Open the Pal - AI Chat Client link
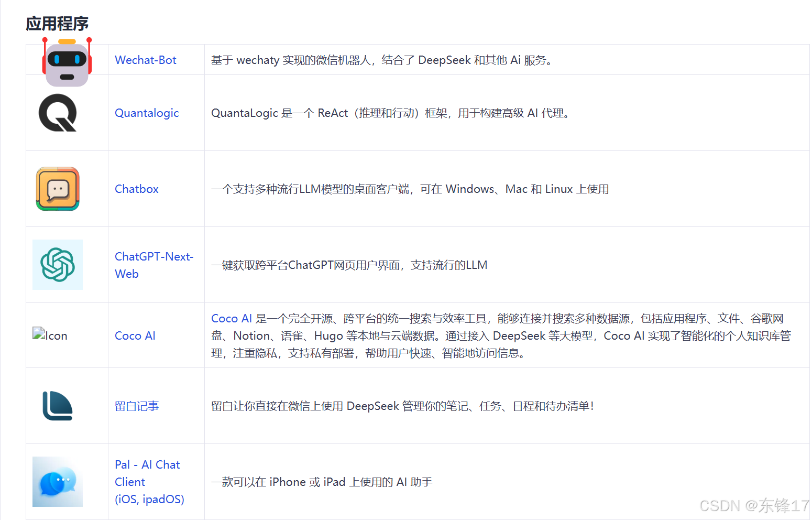Screen dimensions: 812x520 [x=149, y=482]
